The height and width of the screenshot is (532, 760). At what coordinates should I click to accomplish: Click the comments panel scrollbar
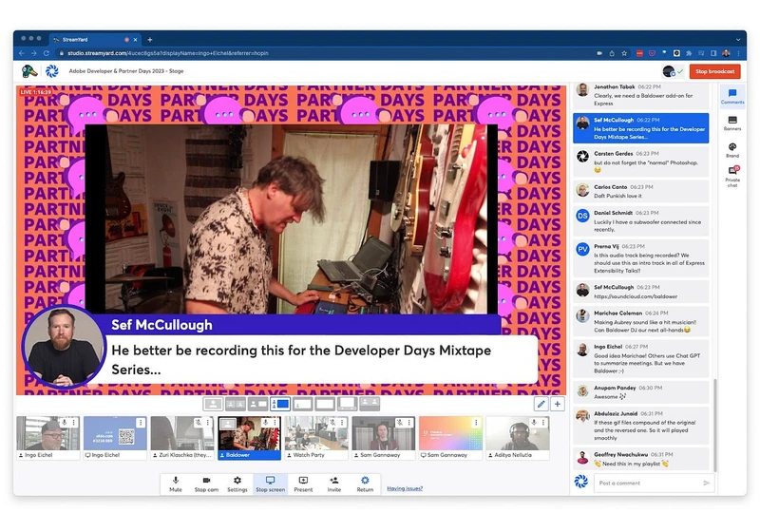click(x=715, y=426)
